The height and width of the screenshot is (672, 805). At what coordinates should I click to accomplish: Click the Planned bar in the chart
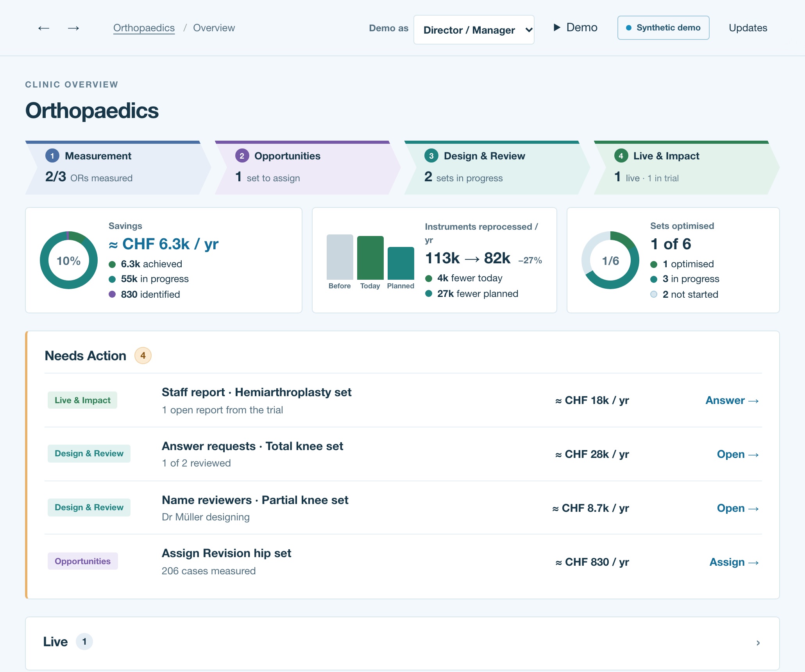401,263
